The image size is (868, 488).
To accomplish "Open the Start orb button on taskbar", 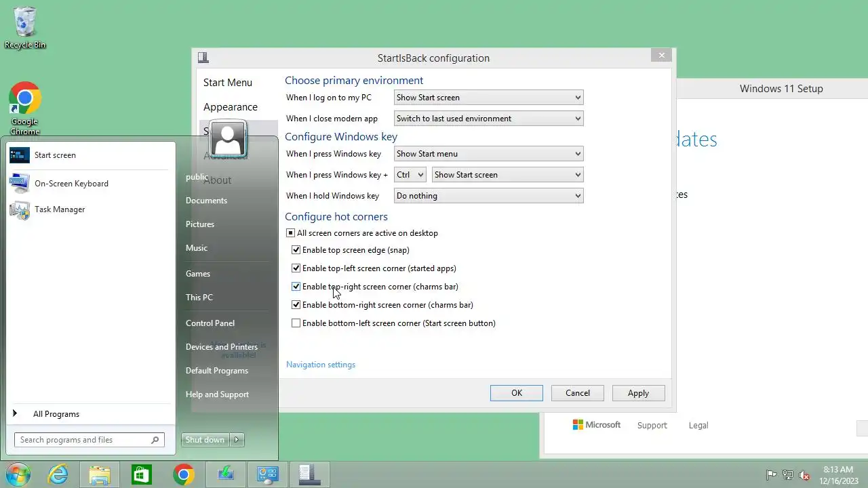I will click(x=18, y=474).
